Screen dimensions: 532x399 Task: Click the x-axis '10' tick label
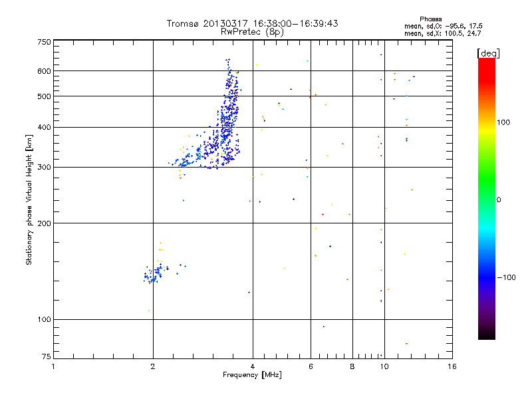tap(384, 366)
